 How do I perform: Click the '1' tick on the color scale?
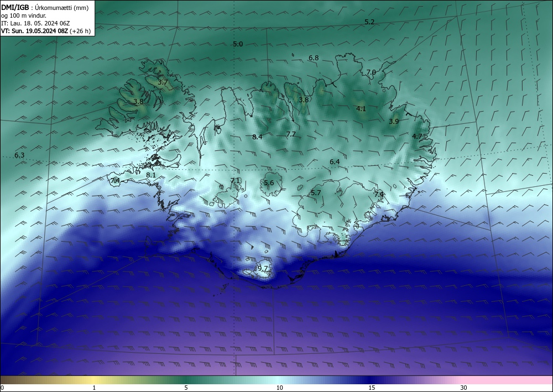(x=94, y=388)
